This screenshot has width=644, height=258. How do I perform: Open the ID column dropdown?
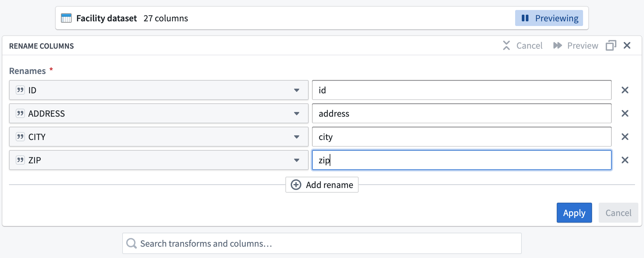coord(159,90)
